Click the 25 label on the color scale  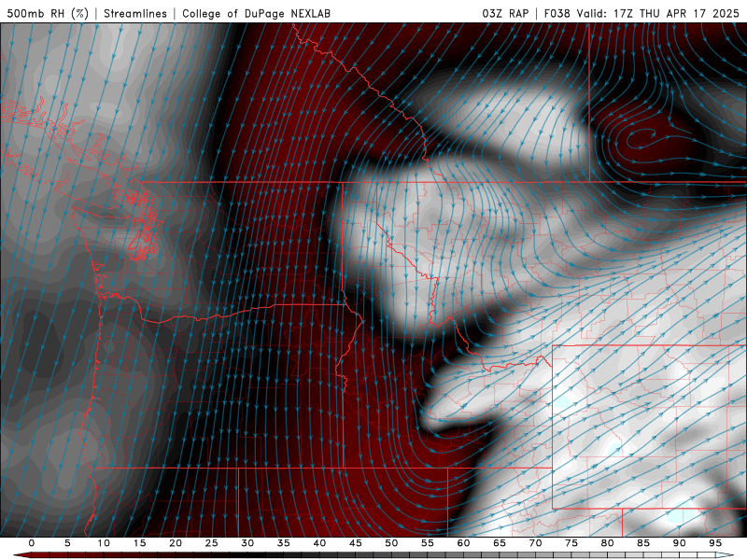(212, 543)
